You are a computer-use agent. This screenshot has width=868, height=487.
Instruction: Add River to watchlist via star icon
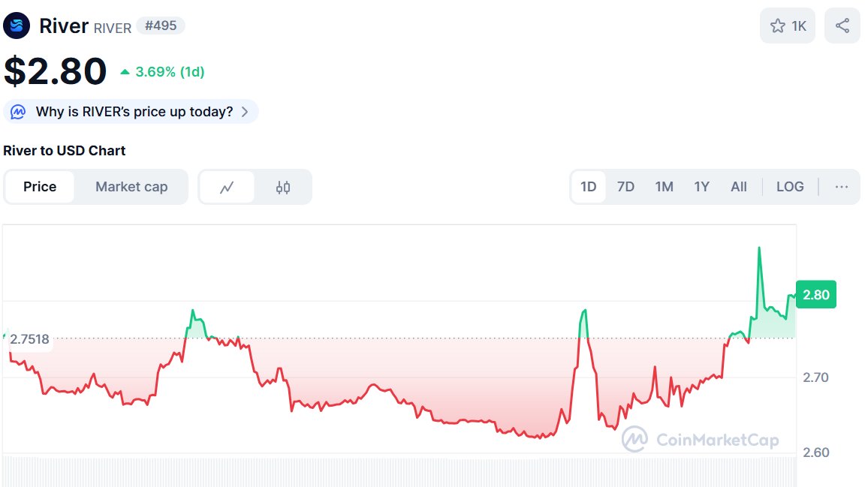click(777, 26)
